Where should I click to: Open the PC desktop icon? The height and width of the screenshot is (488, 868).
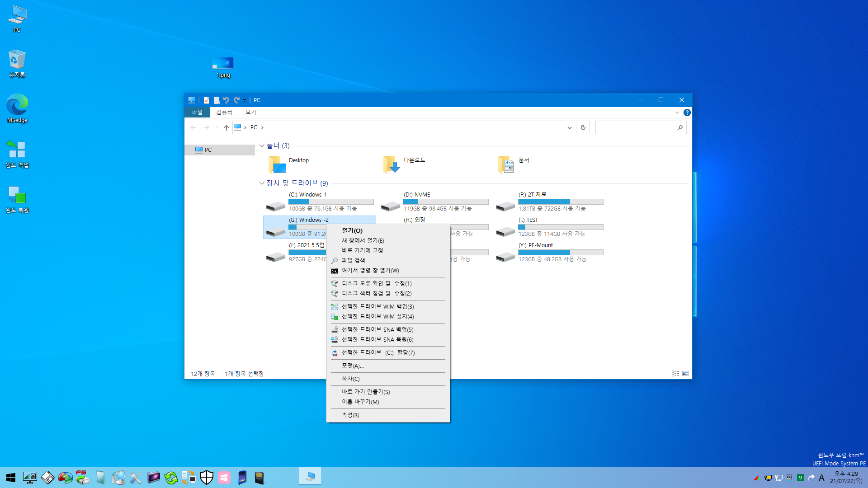17,19
